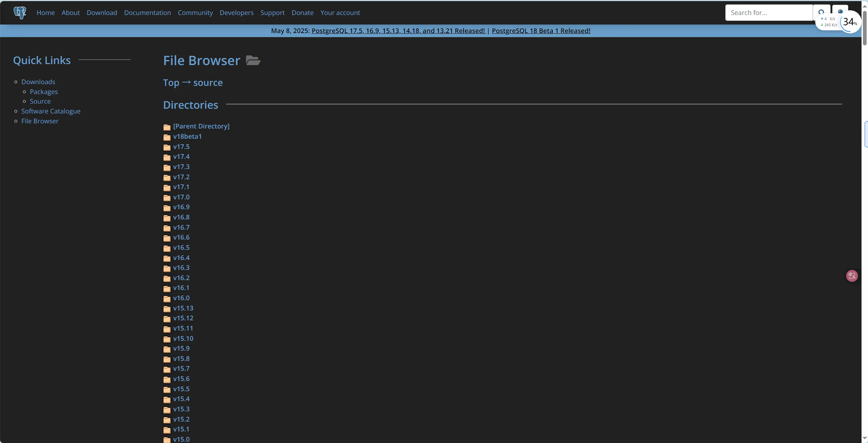Open the v15.10 directory link

coord(183,338)
